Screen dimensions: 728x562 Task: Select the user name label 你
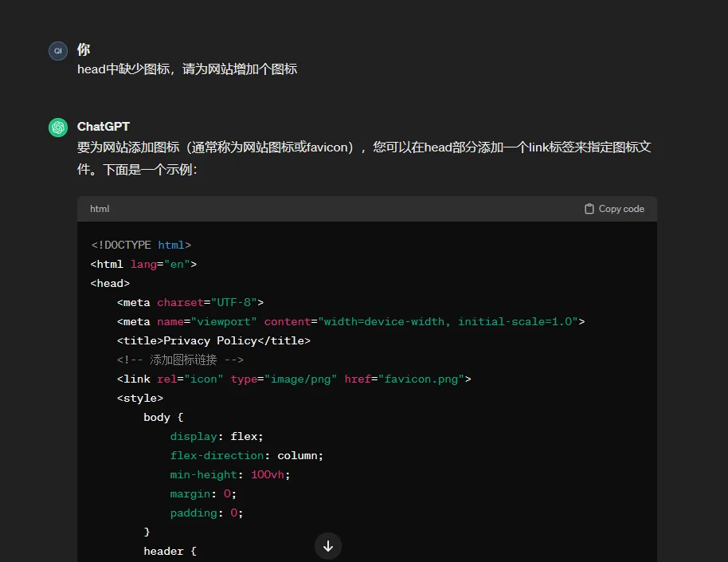[x=84, y=49]
